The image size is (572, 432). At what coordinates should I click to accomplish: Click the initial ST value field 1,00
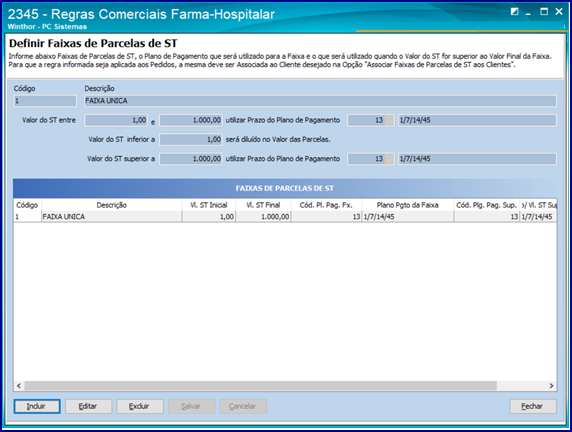116,120
